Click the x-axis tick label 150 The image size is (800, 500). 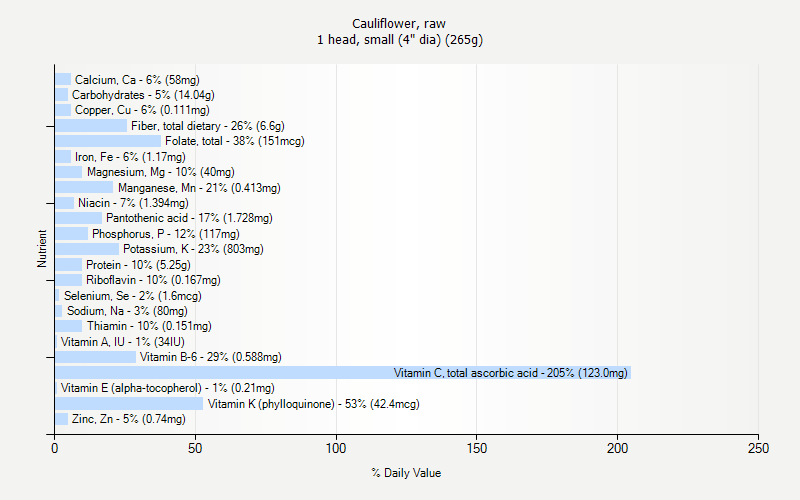[477, 448]
